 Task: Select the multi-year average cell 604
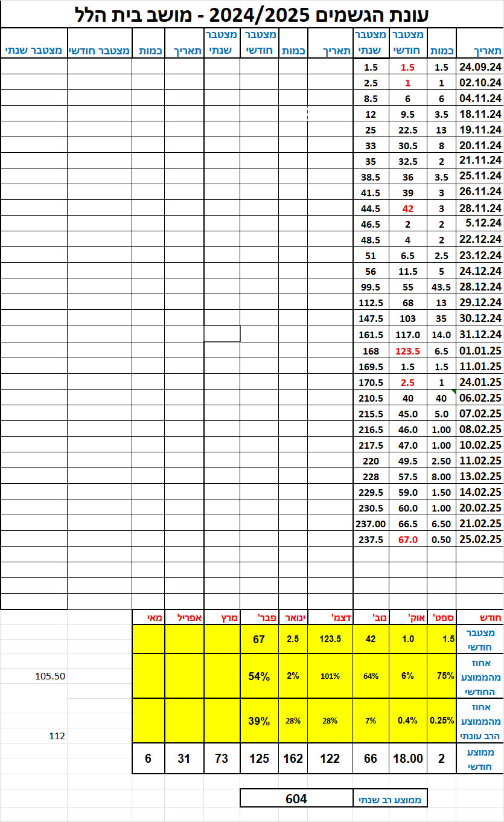tap(296, 798)
